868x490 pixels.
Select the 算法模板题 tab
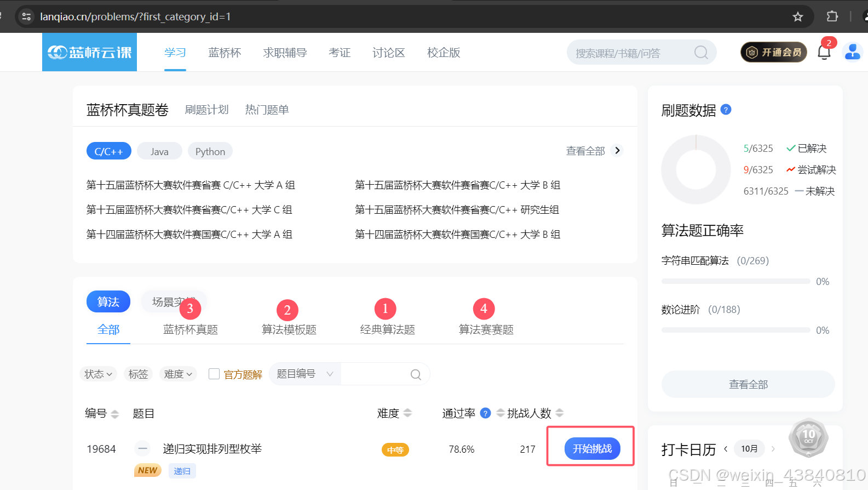(x=289, y=329)
